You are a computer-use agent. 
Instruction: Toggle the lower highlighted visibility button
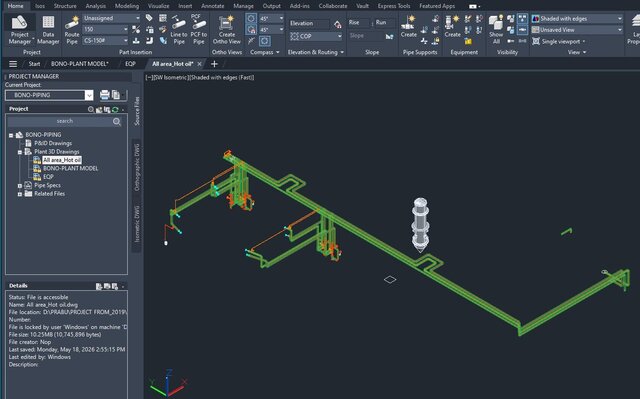(x=522, y=30)
